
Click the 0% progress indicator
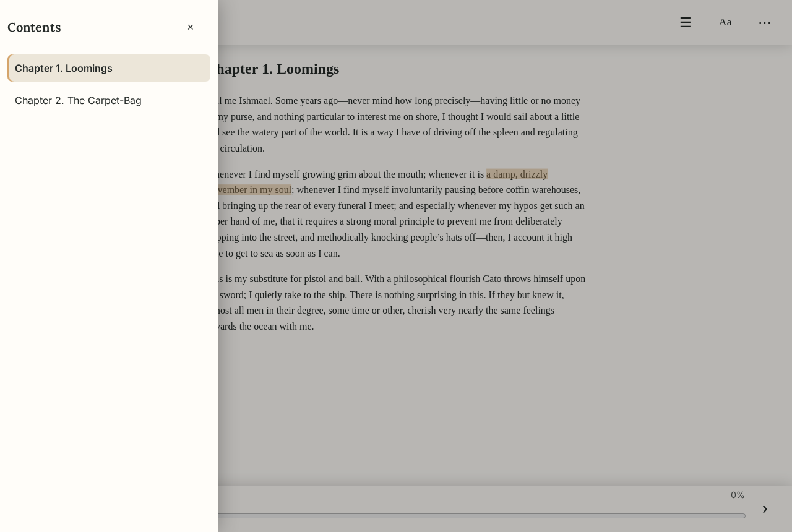(738, 495)
